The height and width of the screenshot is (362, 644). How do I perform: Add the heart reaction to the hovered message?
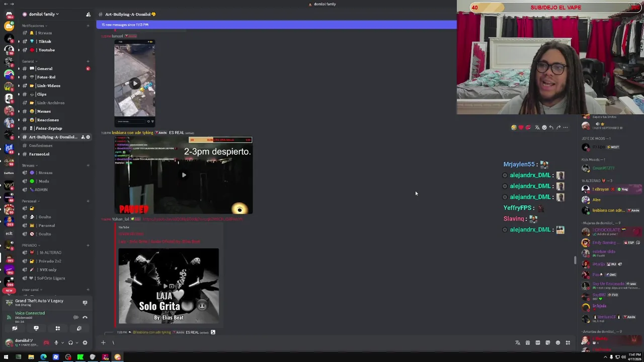click(521, 128)
